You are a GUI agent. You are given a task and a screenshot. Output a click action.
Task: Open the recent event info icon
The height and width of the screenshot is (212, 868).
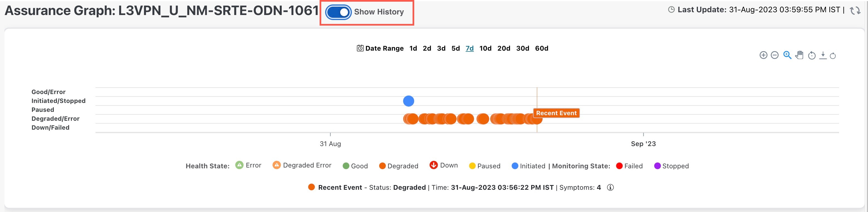tap(610, 188)
